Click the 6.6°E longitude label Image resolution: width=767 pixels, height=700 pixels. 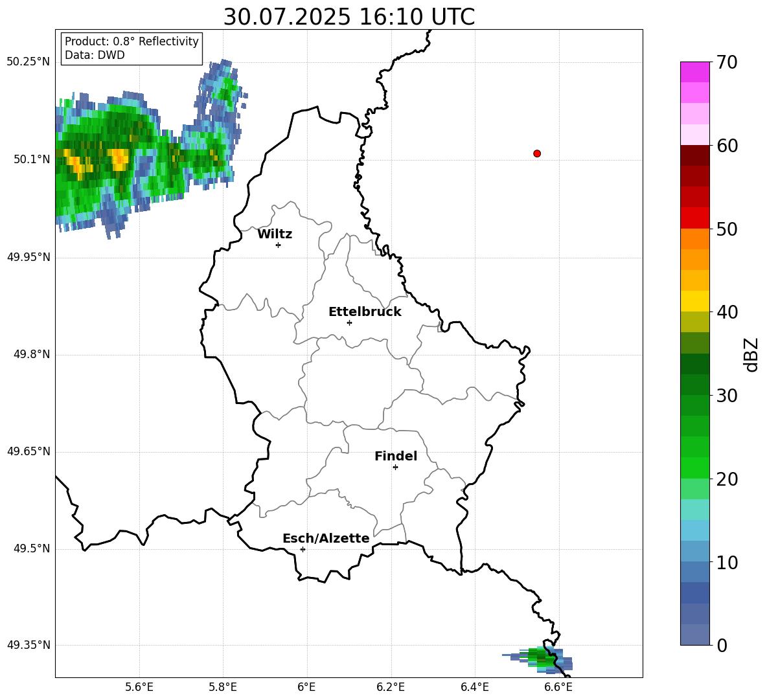click(x=558, y=687)
